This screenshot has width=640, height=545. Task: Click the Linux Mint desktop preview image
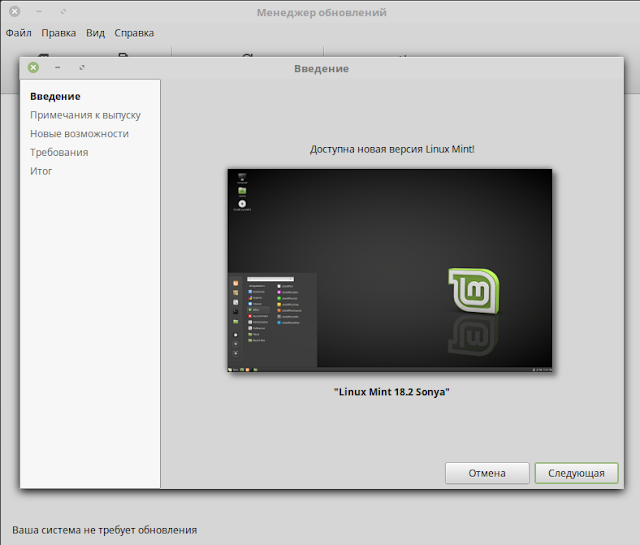[x=390, y=270]
